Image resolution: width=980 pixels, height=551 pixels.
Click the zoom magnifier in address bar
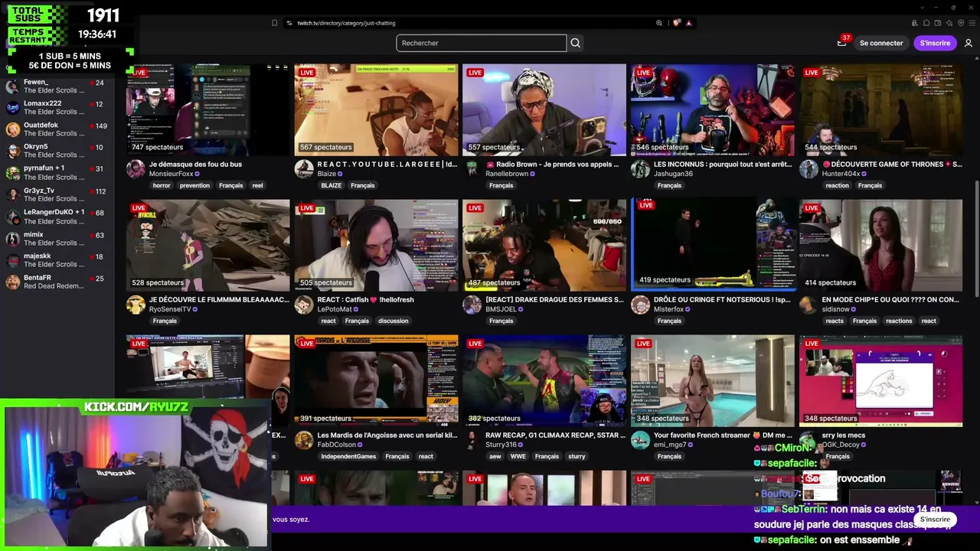(x=659, y=23)
